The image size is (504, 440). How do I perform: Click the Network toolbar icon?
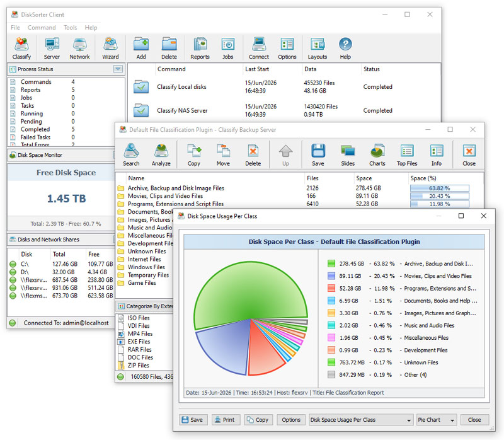click(80, 49)
